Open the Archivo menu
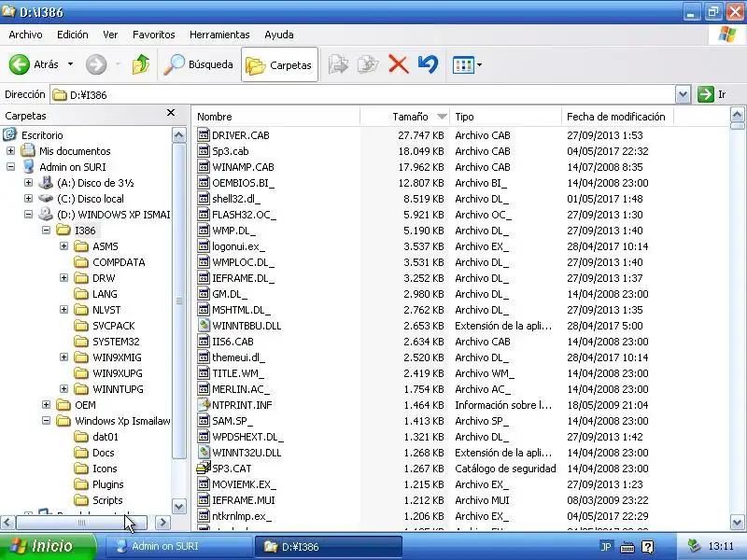This screenshot has width=747, height=560. point(25,35)
